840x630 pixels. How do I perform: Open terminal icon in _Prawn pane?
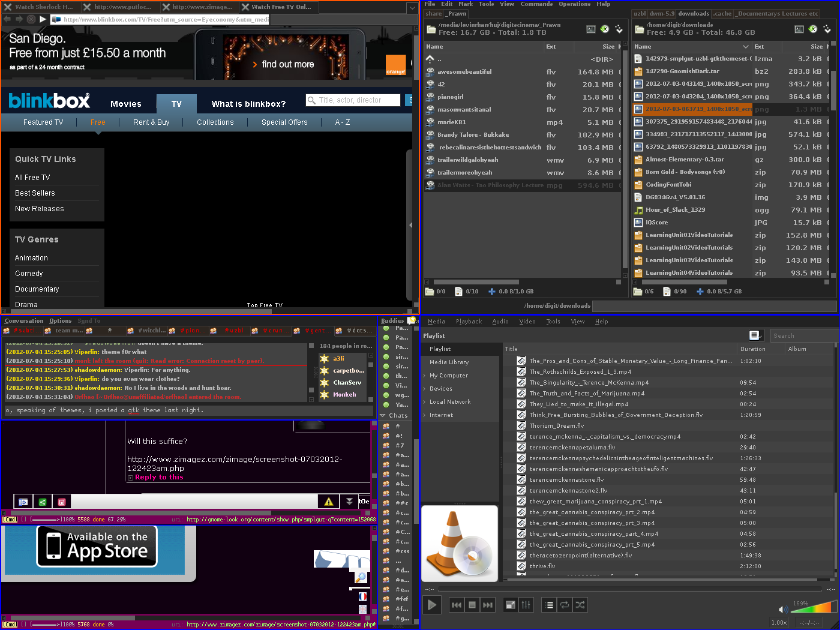[x=591, y=29]
